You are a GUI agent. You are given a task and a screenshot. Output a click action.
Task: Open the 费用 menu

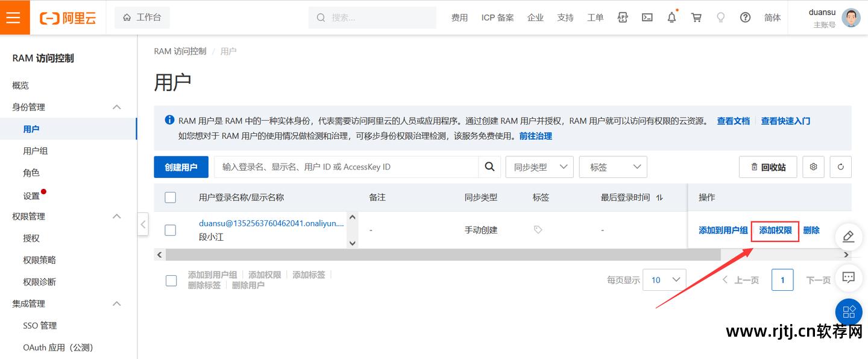459,17
